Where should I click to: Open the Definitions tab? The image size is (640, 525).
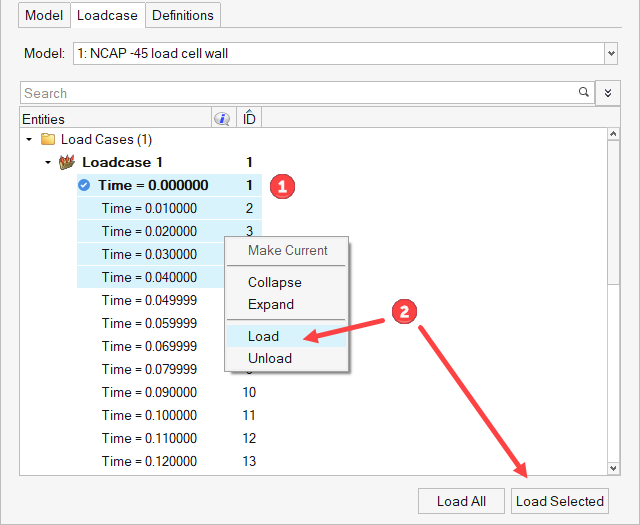click(183, 15)
